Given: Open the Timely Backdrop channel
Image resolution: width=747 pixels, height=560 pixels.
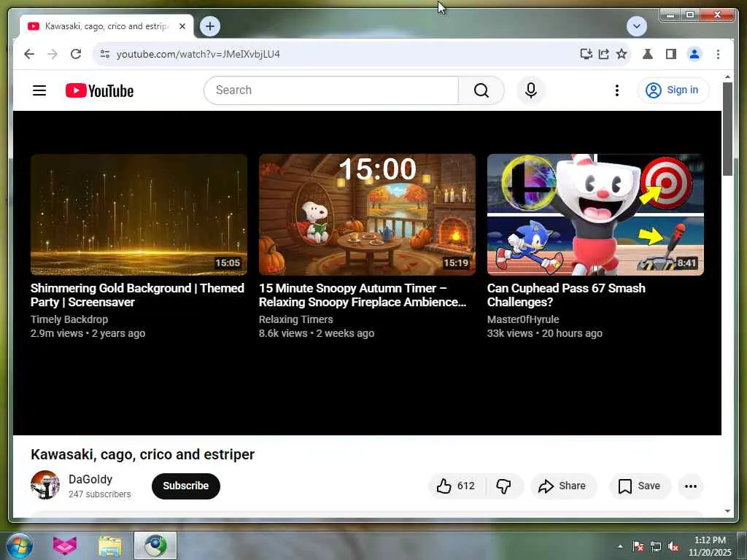Looking at the screenshot, I should pos(69,319).
